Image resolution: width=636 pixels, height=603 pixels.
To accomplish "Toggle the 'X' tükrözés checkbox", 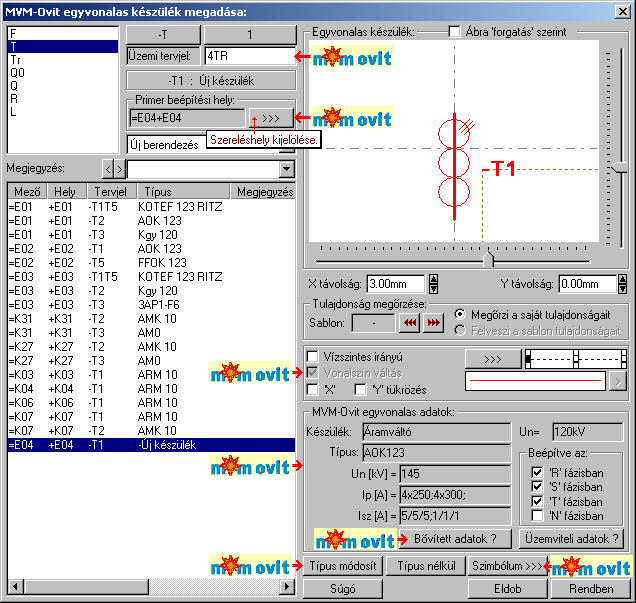I will pos(312,389).
